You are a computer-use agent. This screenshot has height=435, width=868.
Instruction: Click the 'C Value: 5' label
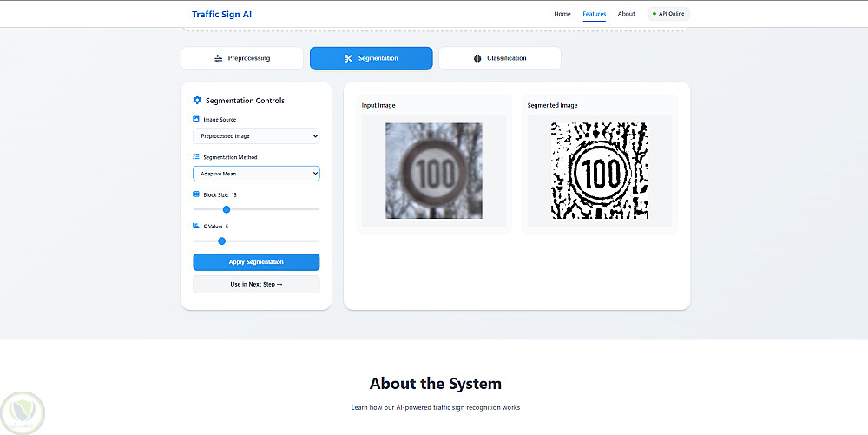(x=216, y=227)
